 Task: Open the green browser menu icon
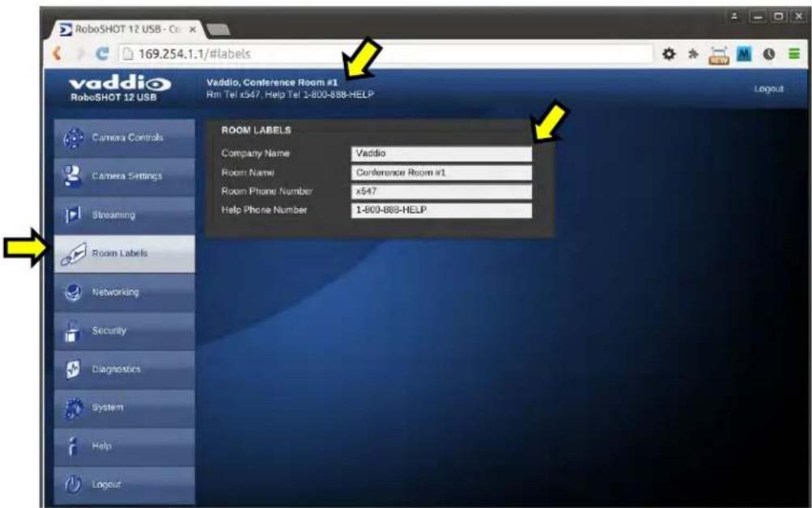[794, 53]
